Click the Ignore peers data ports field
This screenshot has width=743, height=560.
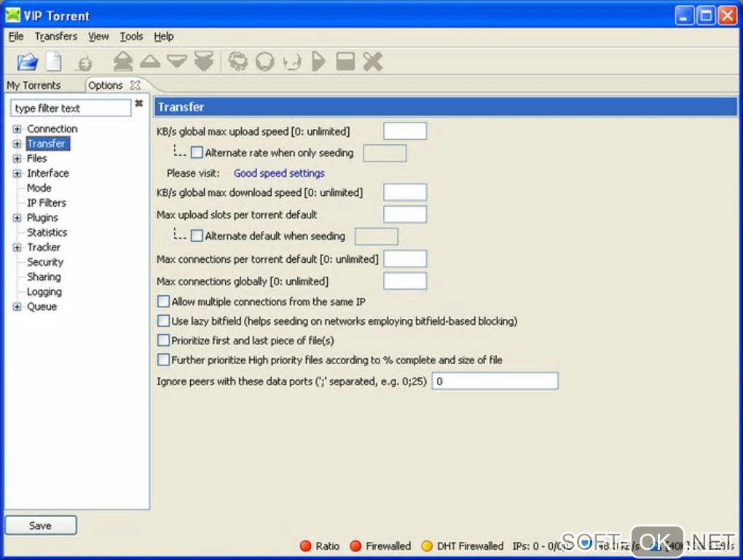pyautogui.click(x=495, y=382)
